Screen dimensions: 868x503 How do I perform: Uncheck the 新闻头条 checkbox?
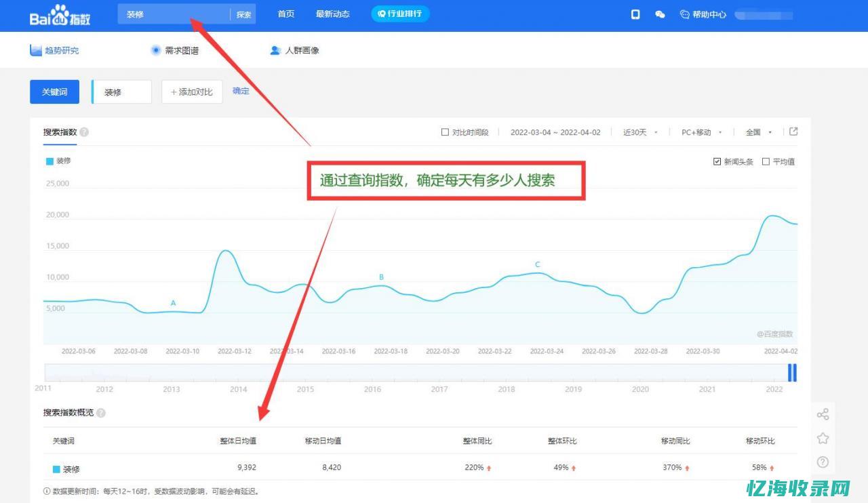pos(717,161)
